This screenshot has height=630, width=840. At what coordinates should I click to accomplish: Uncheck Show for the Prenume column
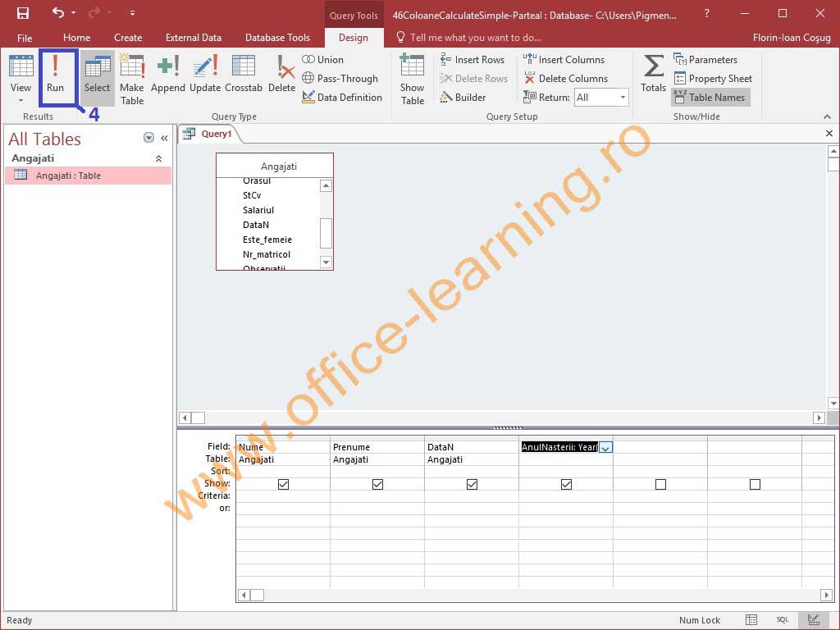[x=377, y=484]
